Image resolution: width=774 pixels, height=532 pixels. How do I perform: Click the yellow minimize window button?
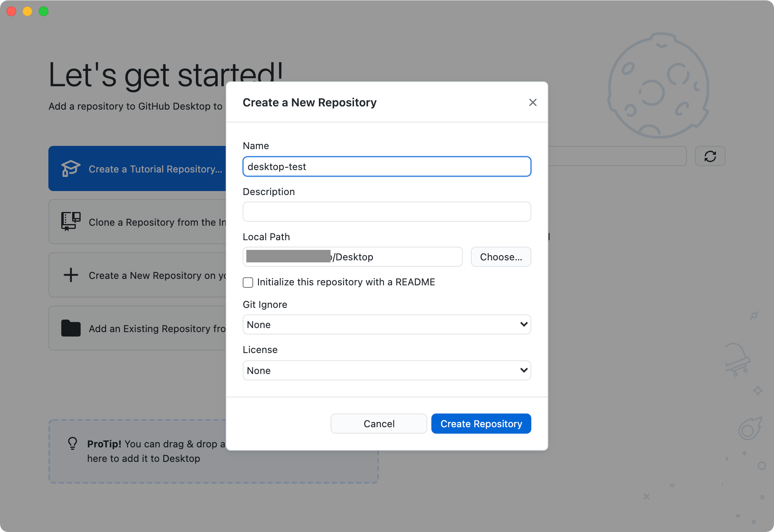coord(27,11)
